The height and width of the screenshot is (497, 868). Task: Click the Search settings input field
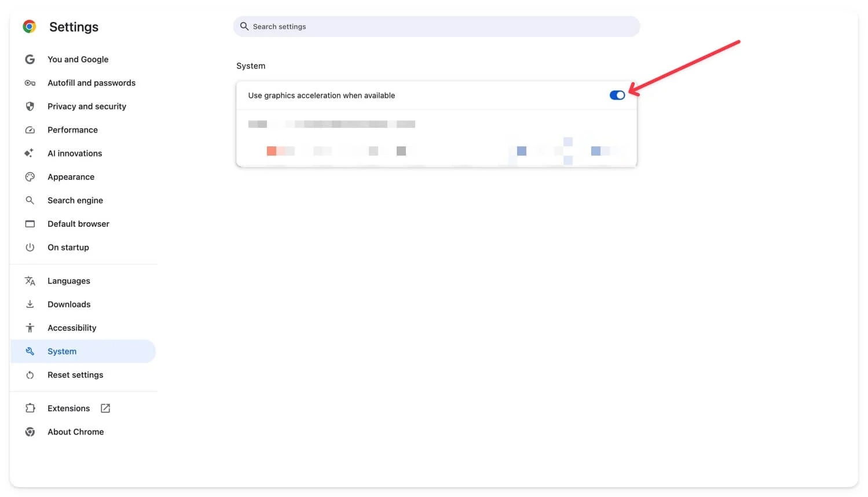coord(437,27)
